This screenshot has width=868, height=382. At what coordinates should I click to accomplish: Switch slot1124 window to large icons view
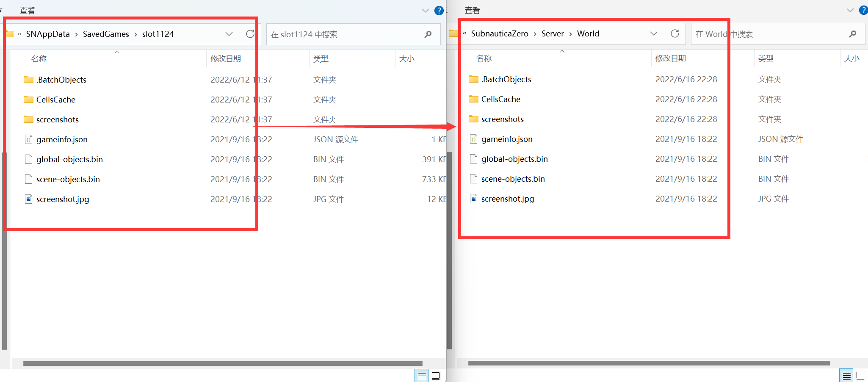(436, 376)
